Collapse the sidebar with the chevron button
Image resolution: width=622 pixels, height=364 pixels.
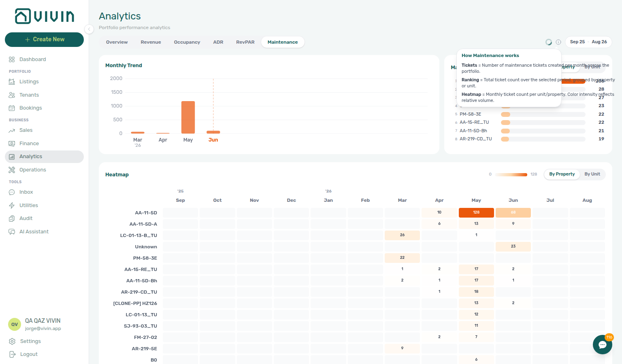pos(89,29)
